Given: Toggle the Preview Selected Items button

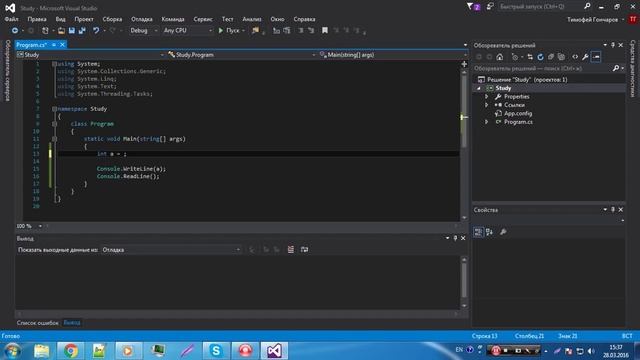Looking at the screenshot, I should 596,57.
